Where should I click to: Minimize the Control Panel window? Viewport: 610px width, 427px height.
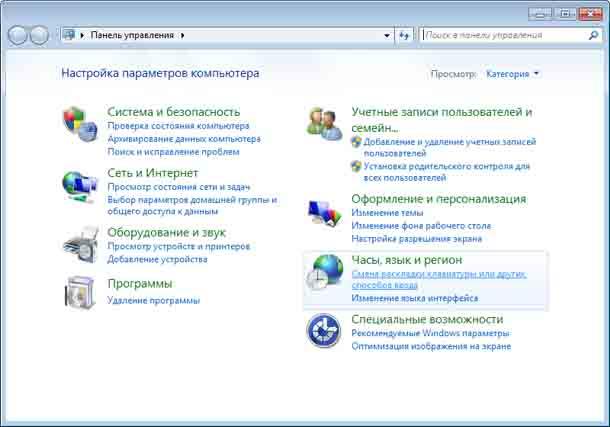(x=540, y=14)
